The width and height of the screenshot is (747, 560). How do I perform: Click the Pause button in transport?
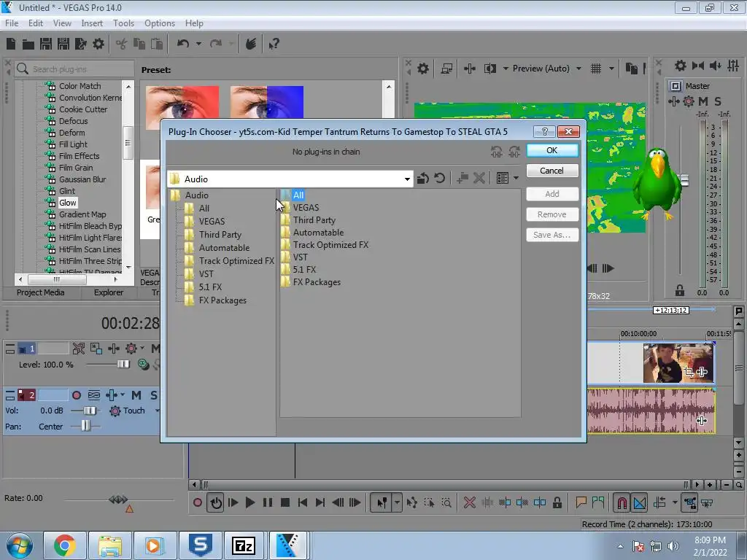click(x=268, y=502)
